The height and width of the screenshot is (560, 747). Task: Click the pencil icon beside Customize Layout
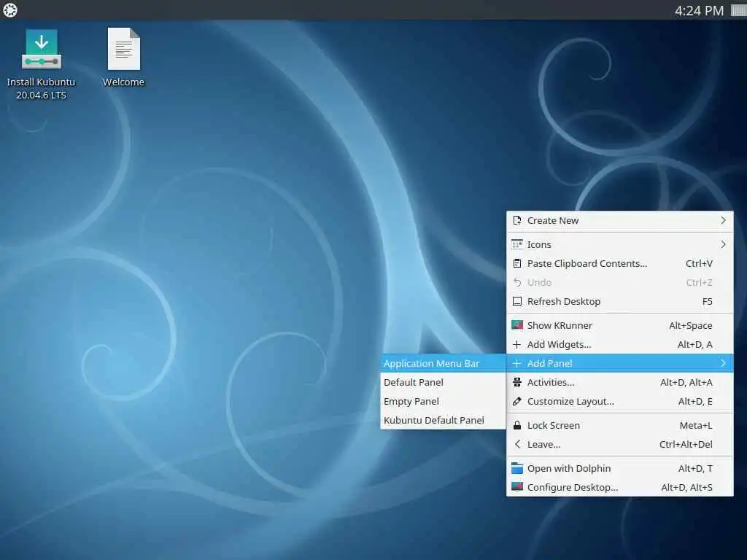click(517, 402)
